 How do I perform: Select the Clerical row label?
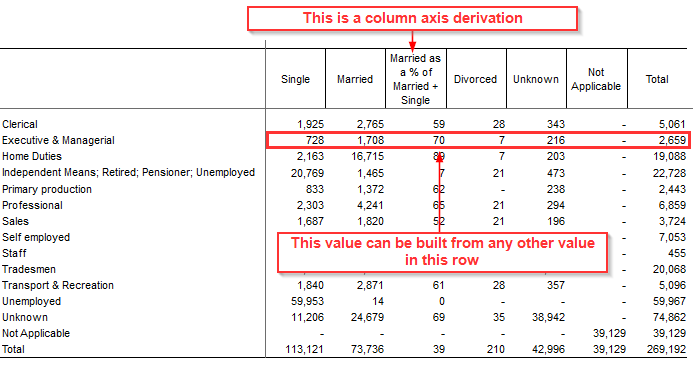[x=20, y=124]
